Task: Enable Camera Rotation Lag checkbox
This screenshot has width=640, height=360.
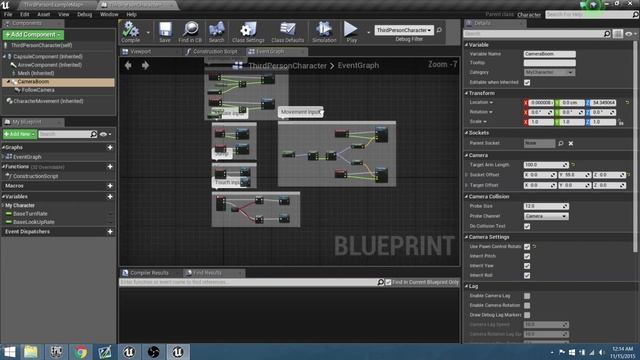Action: point(527,305)
